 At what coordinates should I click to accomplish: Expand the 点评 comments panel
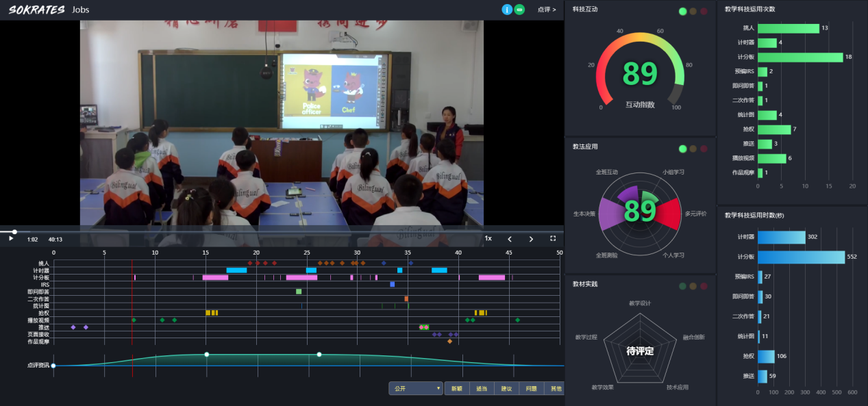click(x=547, y=10)
